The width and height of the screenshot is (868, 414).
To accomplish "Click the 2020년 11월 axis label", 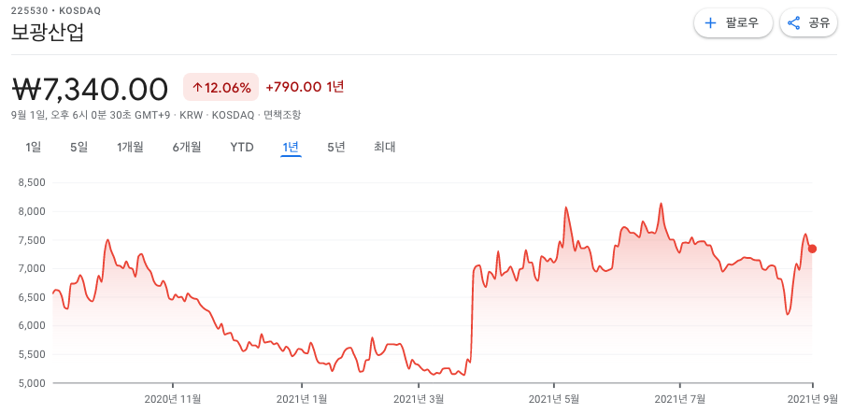I will (x=173, y=398).
